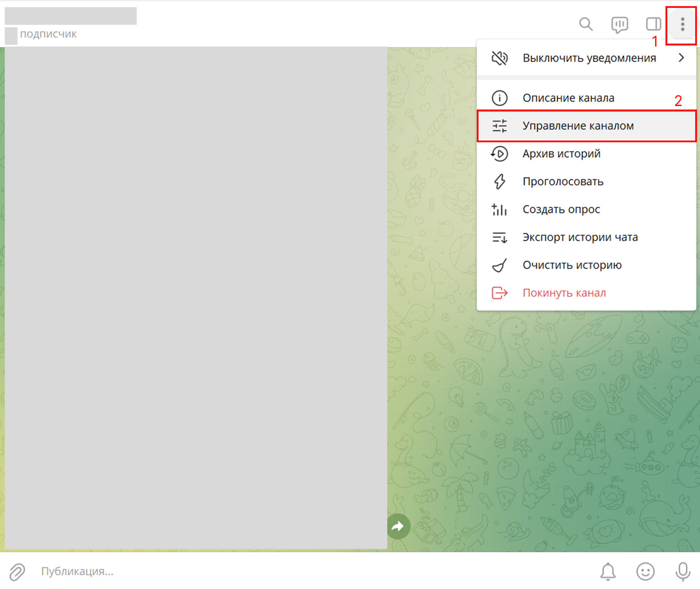This screenshot has width=700, height=589.
Task: Click the share forward arrow button
Action: coord(398,526)
